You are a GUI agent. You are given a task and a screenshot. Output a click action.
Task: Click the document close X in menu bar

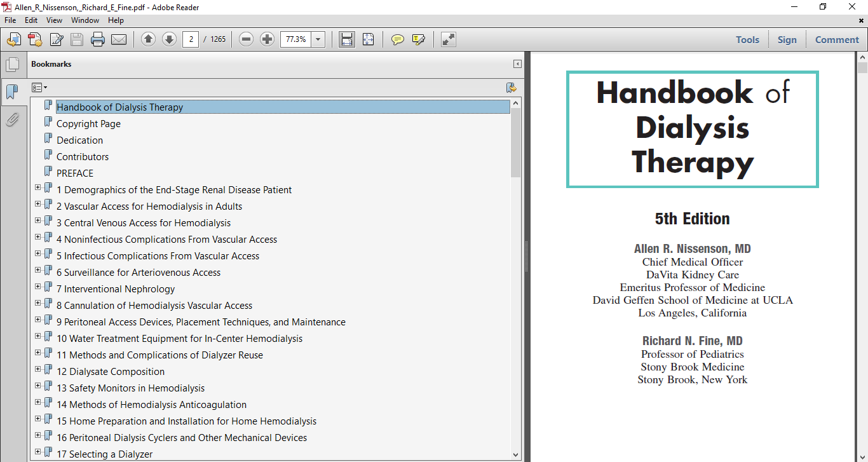click(x=862, y=20)
